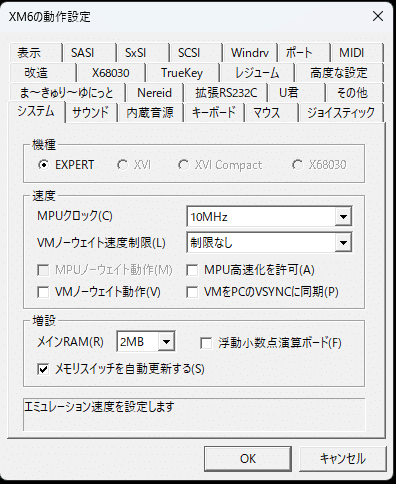Image resolution: width=396 pixels, height=484 pixels.
Task: Go to the Windrv tab
Action: (250, 53)
